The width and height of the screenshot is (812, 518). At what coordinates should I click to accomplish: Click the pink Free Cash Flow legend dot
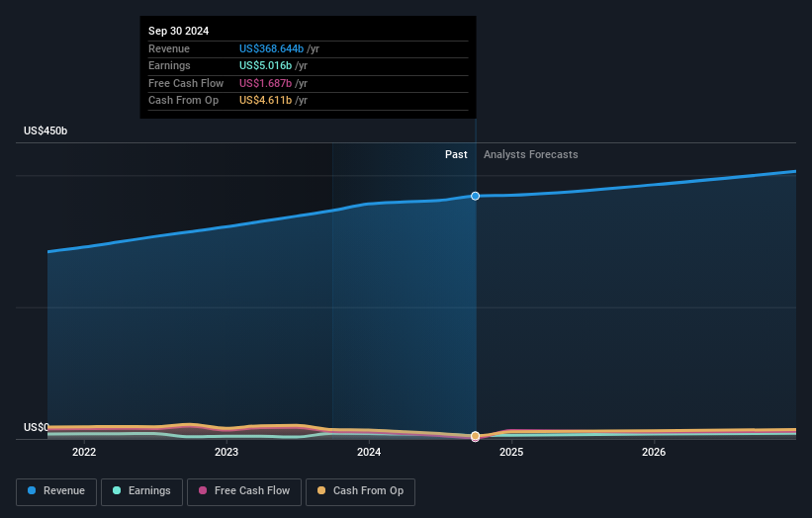coord(203,490)
